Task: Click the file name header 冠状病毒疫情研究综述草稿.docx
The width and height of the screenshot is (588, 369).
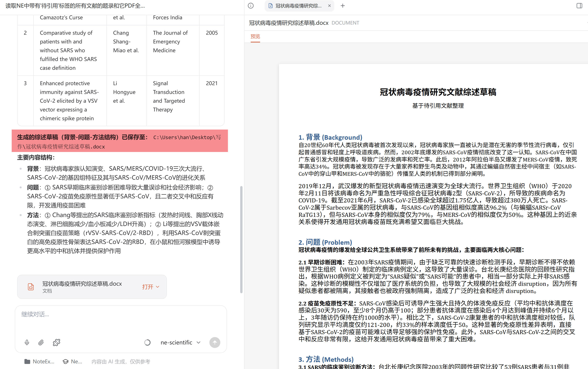Action: click(289, 23)
